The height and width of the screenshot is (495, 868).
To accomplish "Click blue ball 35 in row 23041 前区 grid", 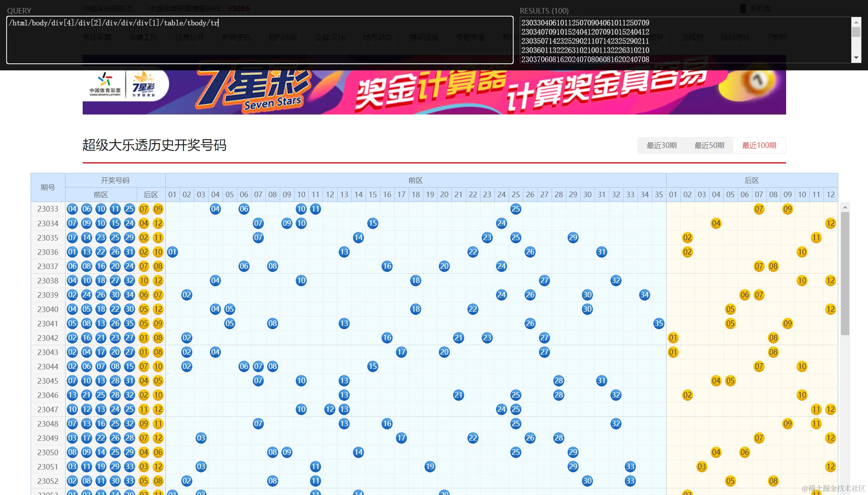I will click(659, 323).
